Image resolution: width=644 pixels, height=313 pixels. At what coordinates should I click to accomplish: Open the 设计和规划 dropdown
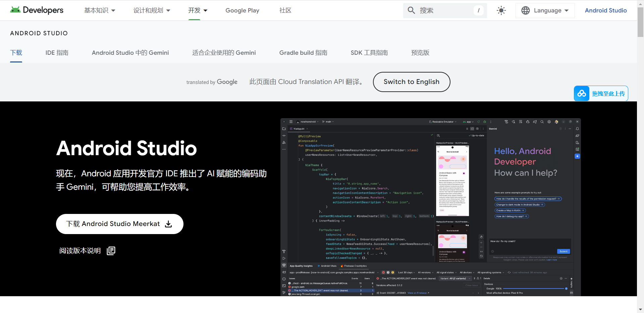pyautogui.click(x=152, y=10)
